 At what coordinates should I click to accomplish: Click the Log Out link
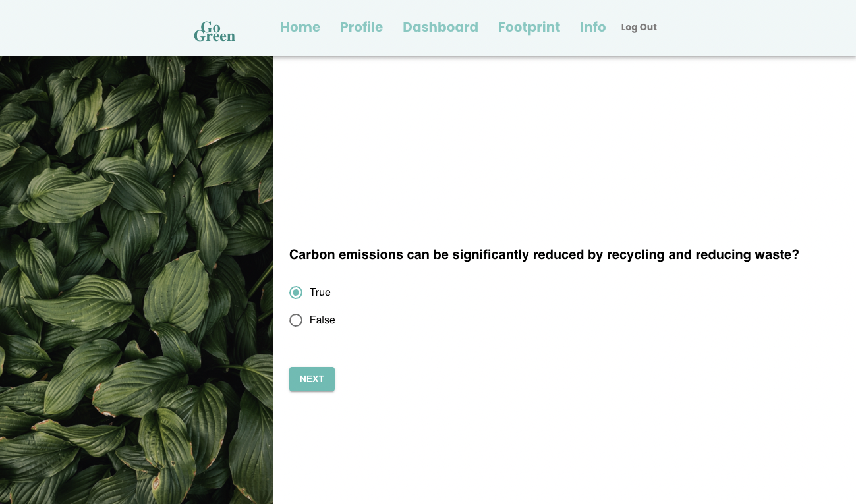(639, 27)
